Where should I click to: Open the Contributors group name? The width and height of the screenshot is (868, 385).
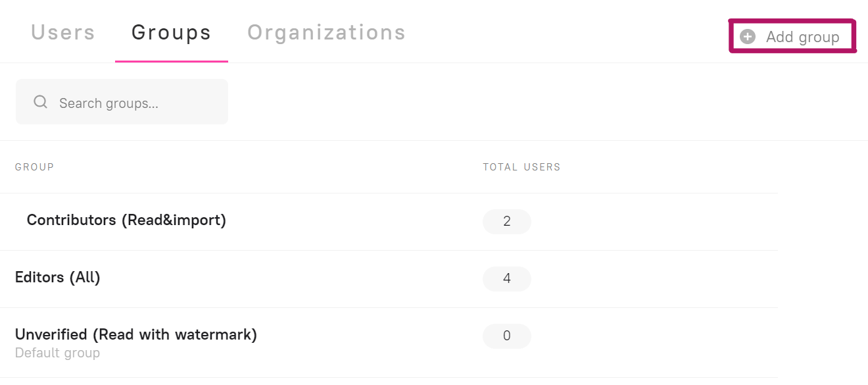[x=71, y=220]
